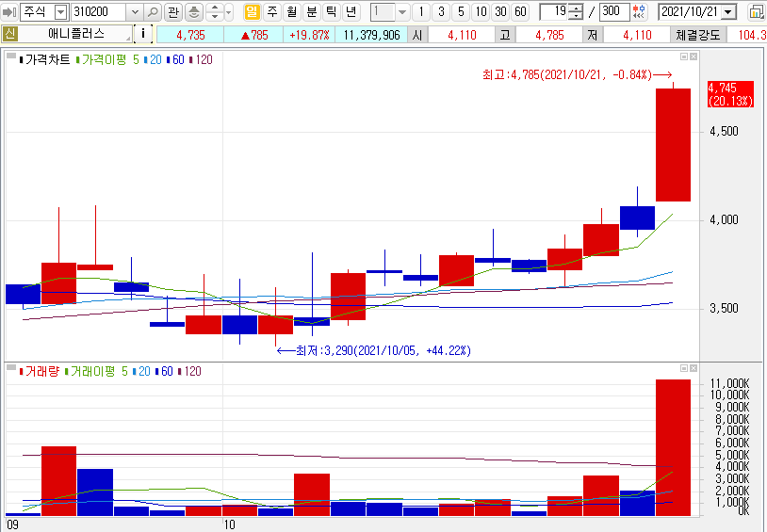This screenshot has width=767, height=532.
Task: Select the 틱 tick chart tab
Action: click(x=331, y=11)
